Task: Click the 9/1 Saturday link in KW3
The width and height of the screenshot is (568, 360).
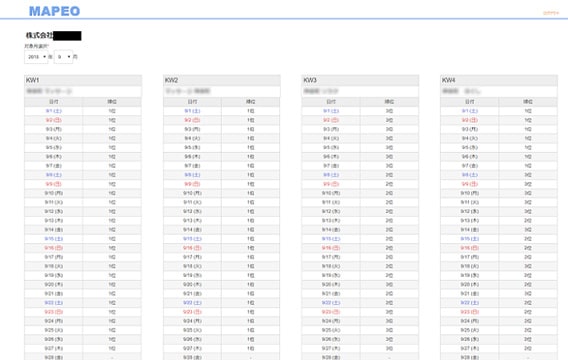Action: 331,111
